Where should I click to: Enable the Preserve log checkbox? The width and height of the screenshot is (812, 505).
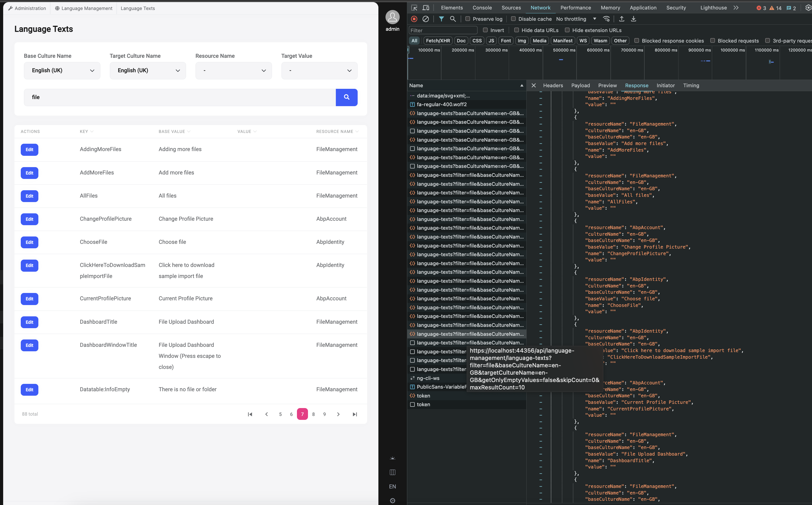click(x=468, y=19)
